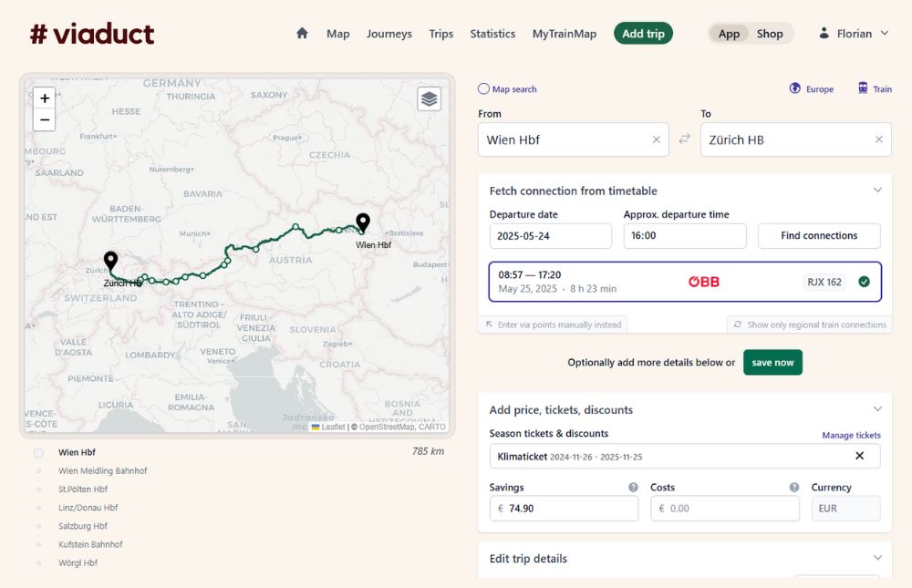Show only regional train connections

(x=810, y=325)
